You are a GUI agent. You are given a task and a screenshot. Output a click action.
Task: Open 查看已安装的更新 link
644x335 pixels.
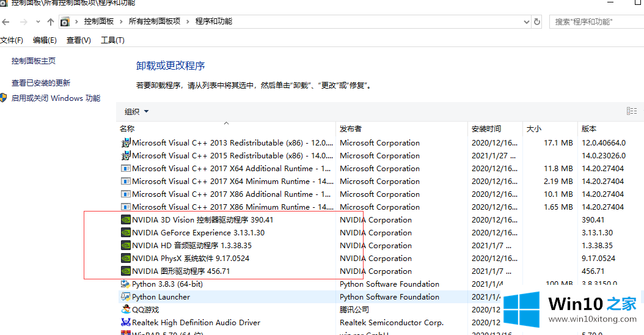pyautogui.click(x=41, y=83)
